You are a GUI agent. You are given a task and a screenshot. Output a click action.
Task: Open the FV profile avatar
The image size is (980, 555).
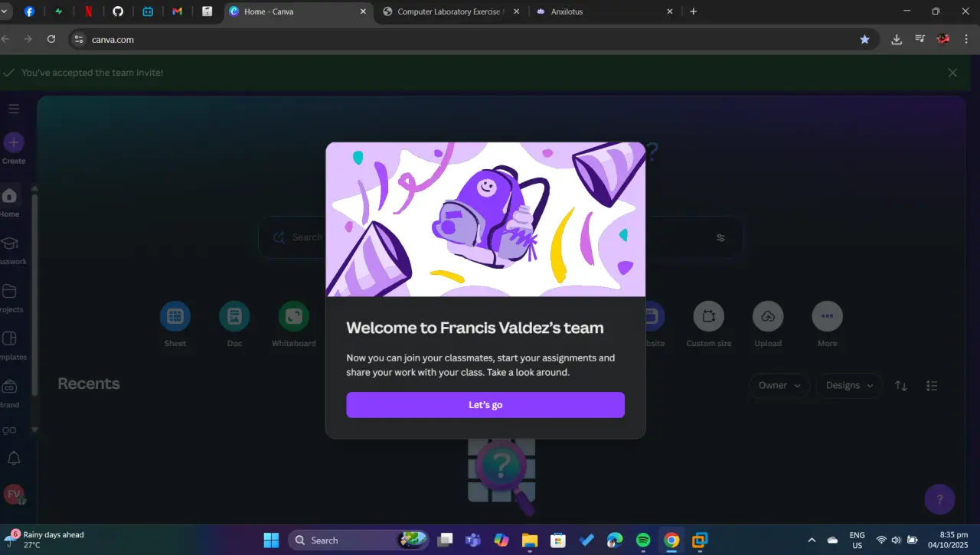click(x=14, y=495)
